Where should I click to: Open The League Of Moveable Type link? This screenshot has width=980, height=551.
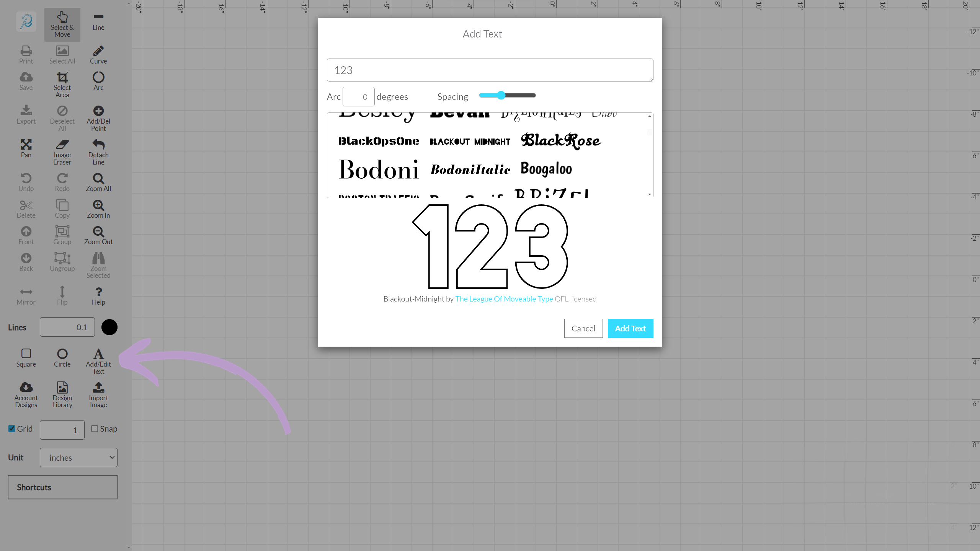click(504, 299)
